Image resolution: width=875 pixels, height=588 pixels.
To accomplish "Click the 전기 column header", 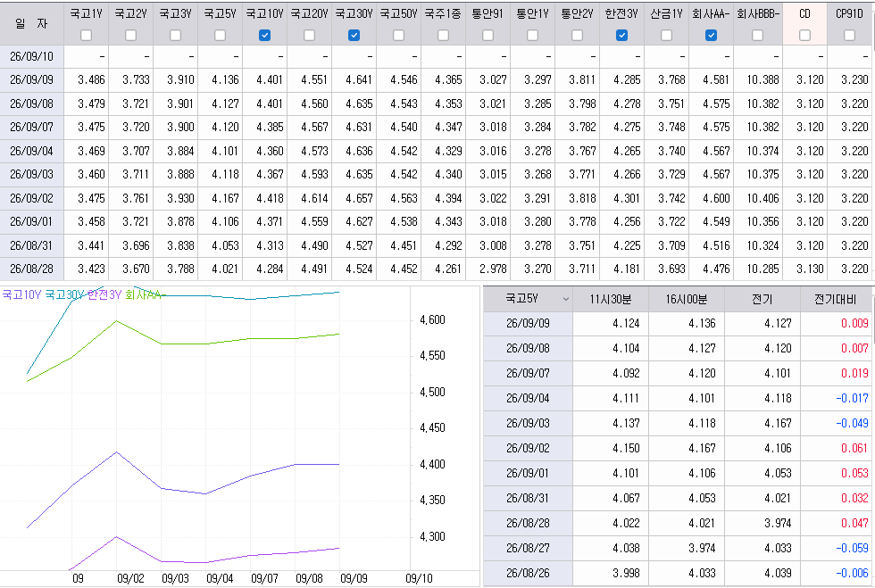I will tap(762, 299).
